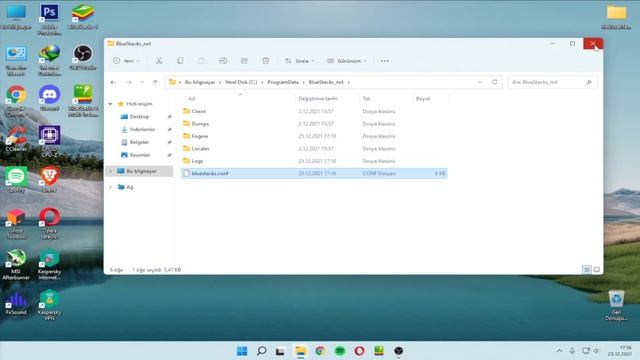640x360 pixels.
Task: Select the OBS Studio desktop icon
Action: click(x=83, y=57)
